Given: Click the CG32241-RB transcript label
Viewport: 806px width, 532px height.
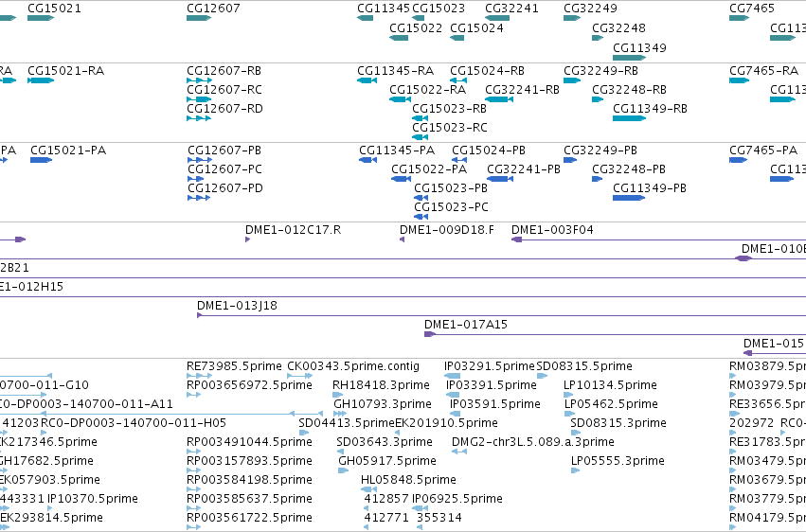Looking at the screenshot, I should click(x=522, y=90).
